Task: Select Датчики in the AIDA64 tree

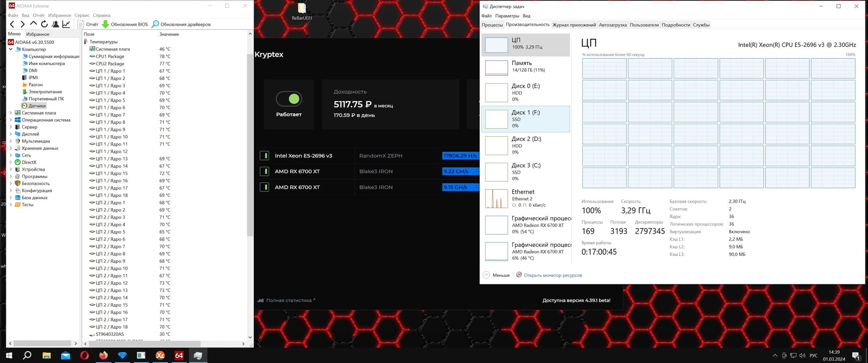Action: (x=34, y=106)
